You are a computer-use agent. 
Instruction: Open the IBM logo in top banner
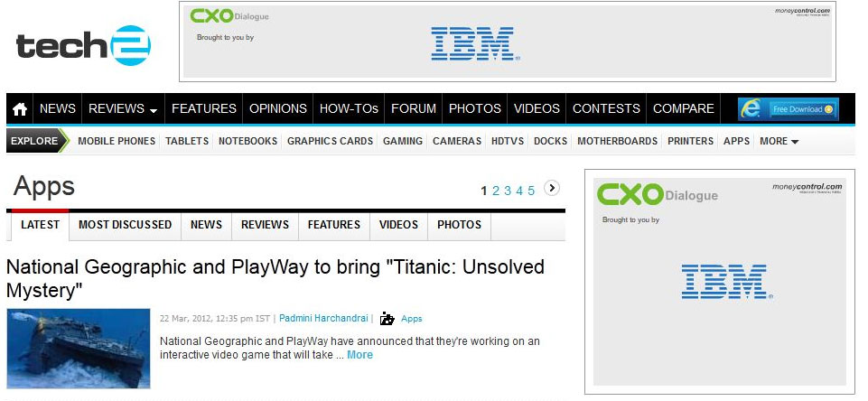point(475,43)
